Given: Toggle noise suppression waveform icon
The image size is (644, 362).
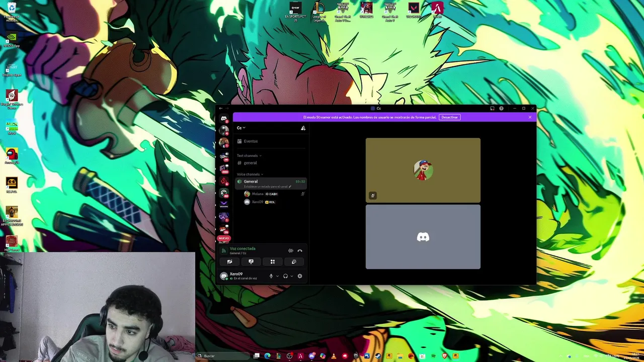Looking at the screenshot, I should (291, 250).
